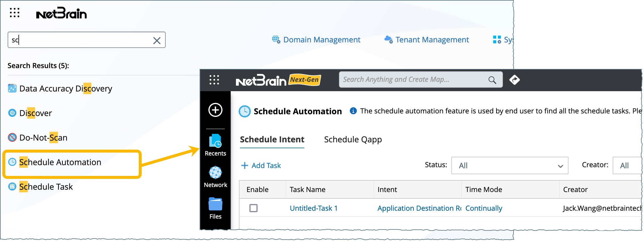
Task: Open the Untitled-Task 1 link
Action: (x=314, y=208)
